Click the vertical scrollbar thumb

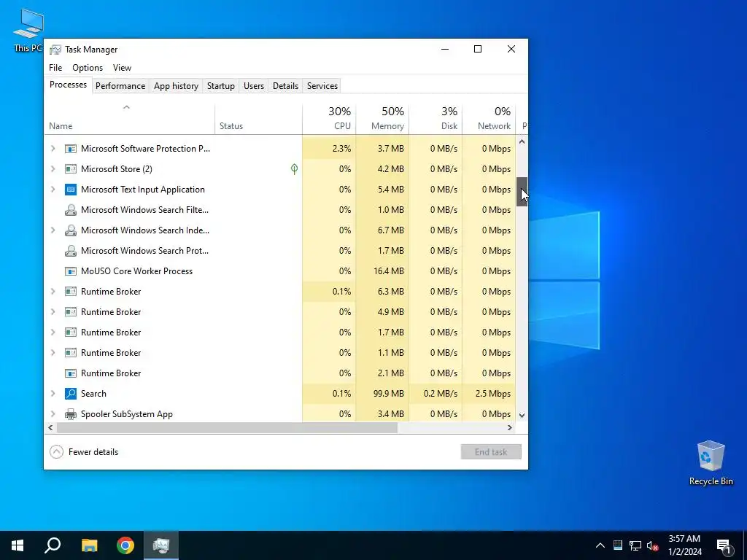[x=522, y=192]
